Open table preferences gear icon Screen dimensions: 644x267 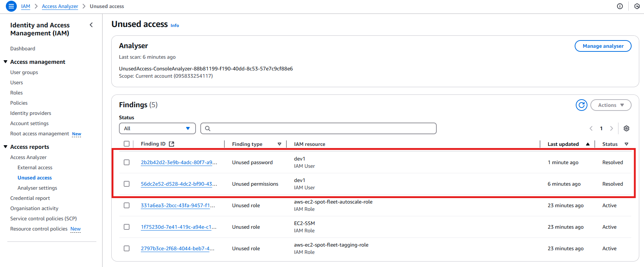click(x=626, y=128)
